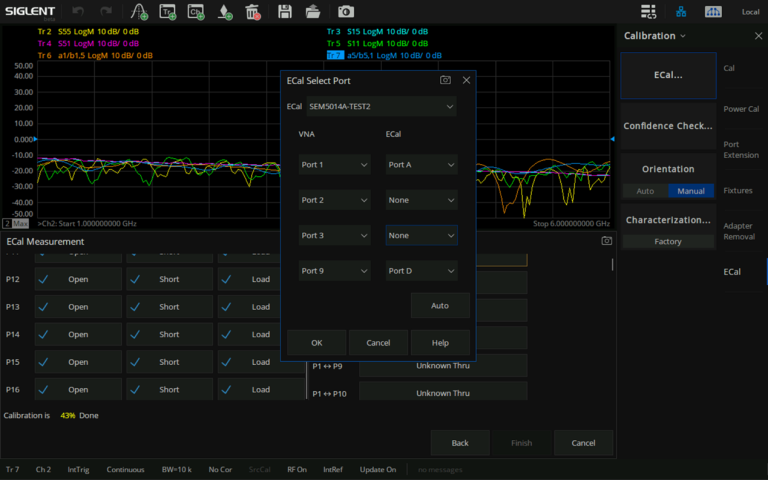The height and width of the screenshot is (480, 768).
Task: Capture screen with toolbar camera icon
Action: (x=345, y=12)
